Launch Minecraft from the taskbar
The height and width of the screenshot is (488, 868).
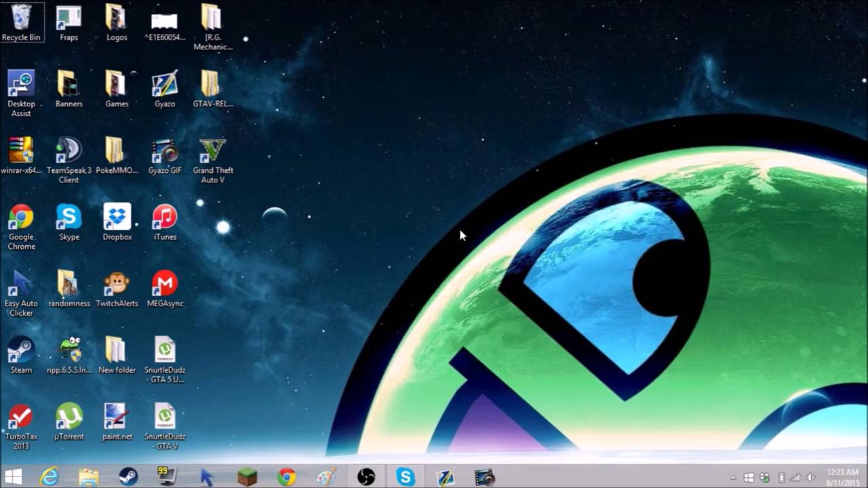pos(247,476)
